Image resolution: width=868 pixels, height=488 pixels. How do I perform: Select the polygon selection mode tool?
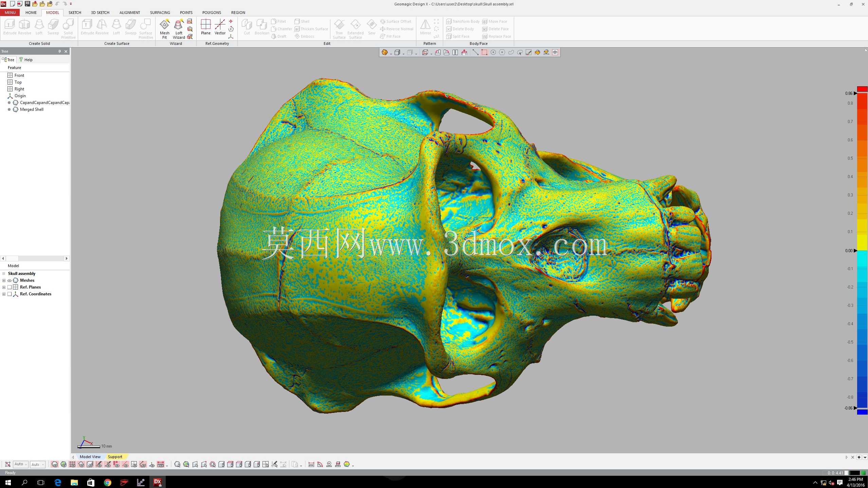pos(502,52)
